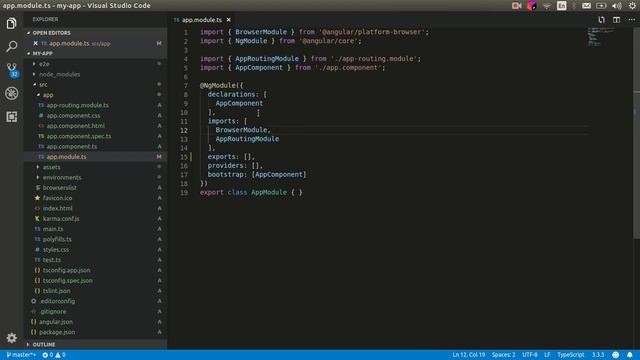The height and width of the screenshot is (360, 640).
Task: Change file encoding UTF-8
Action: (530, 355)
